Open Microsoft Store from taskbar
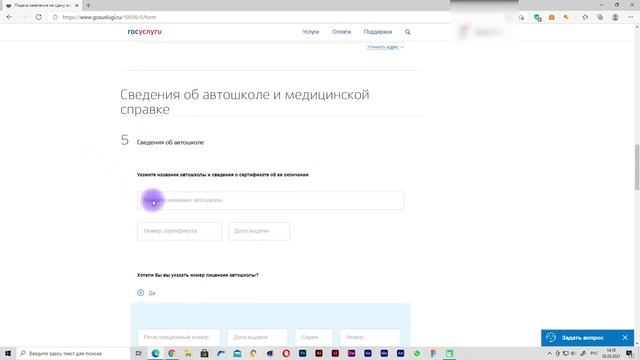Image resolution: width=640 pixels, height=360 pixels. click(x=204, y=353)
